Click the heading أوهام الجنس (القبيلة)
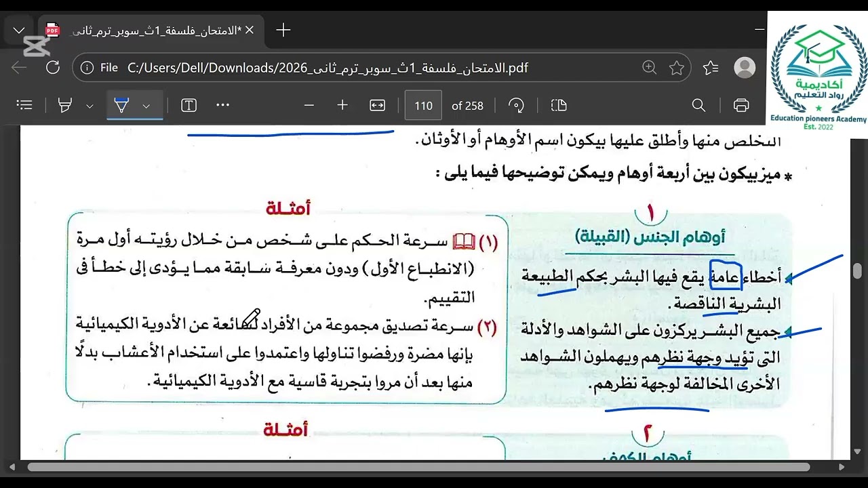Image resolution: width=868 pixels, height=488 pixels. point(650,237)
